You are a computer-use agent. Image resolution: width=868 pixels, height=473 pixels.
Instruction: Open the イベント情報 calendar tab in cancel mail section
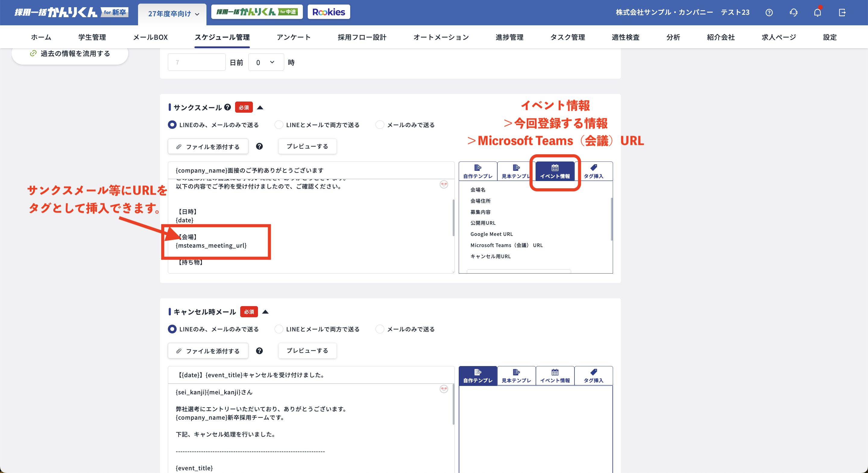(x=555, y=376)
